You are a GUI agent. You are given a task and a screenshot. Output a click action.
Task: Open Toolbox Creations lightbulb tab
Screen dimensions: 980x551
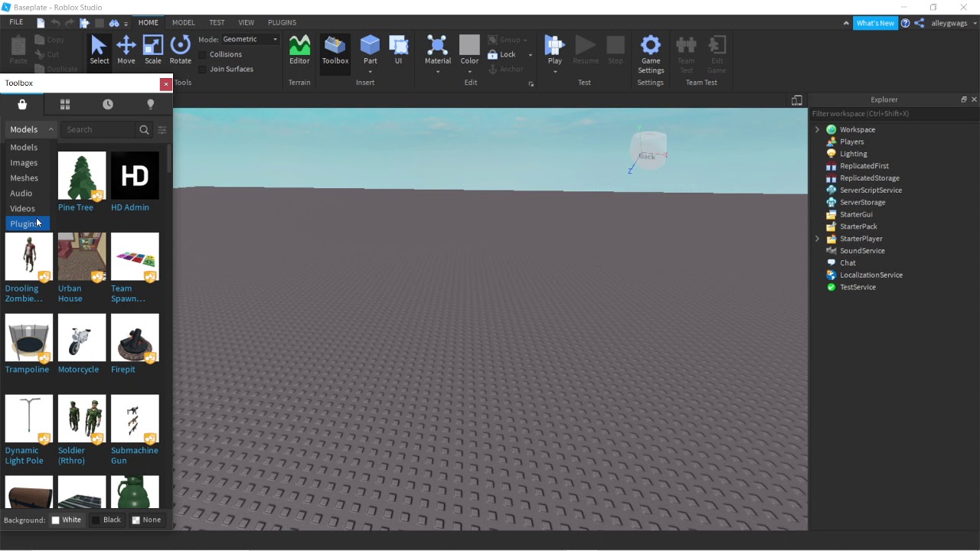click(151, 104)
